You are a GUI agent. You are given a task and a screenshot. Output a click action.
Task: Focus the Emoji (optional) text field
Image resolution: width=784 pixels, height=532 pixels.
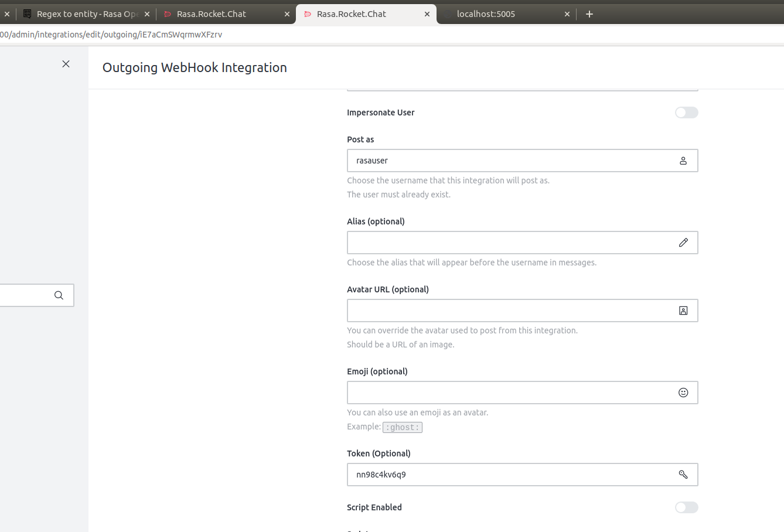[x=510, y=393]
